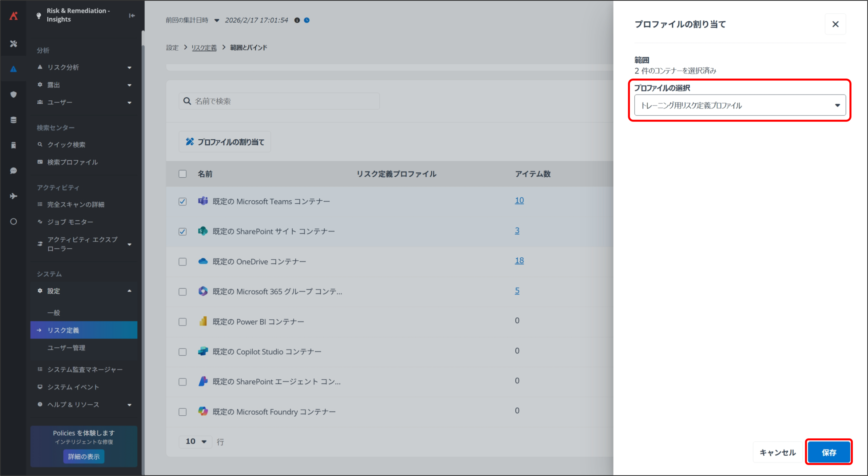The height and width of the screenshot is (476, 868).
Task: Open the 10 rows-per-page dropdown
Action: coord(196,441)
